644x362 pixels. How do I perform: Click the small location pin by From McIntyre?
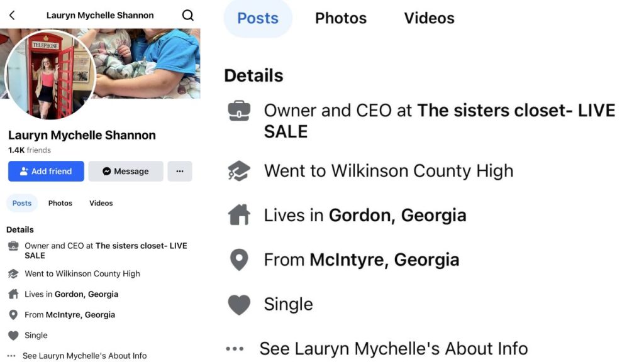13,315
